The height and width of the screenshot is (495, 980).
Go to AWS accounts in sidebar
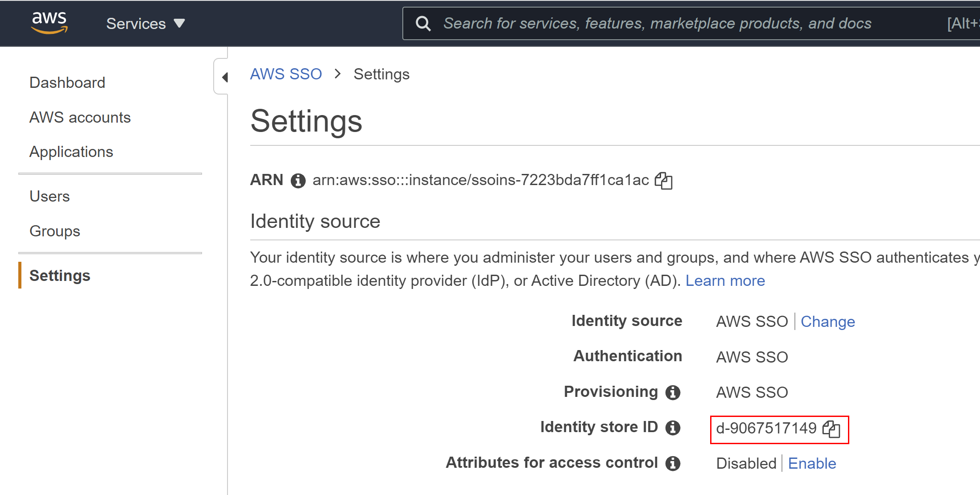[80, 117]
